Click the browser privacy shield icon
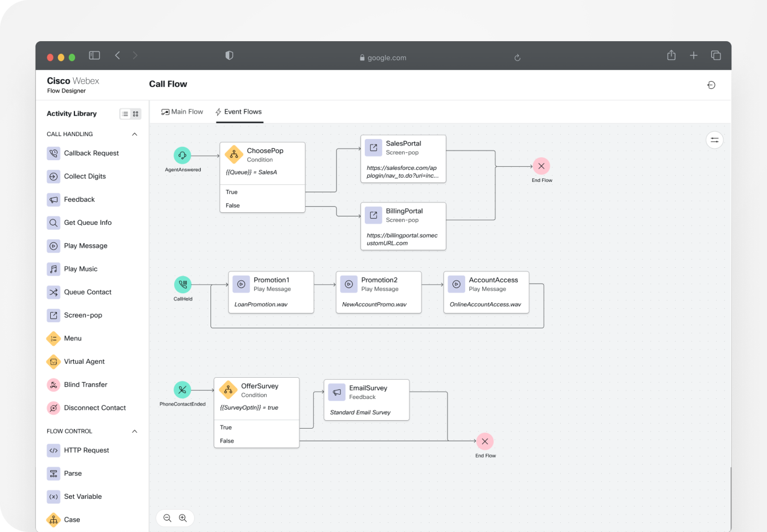Screen dimensions: 767x532 (x=229, y=56)
